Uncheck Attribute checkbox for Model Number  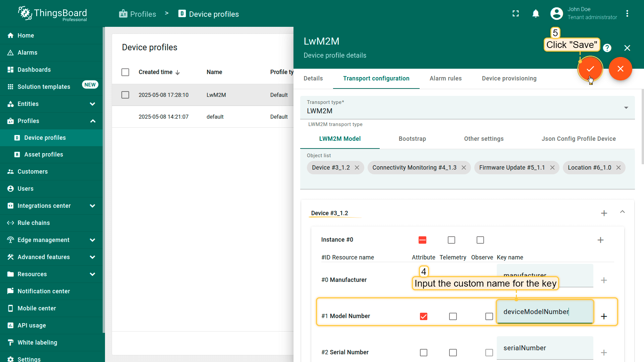pos(423,316)
